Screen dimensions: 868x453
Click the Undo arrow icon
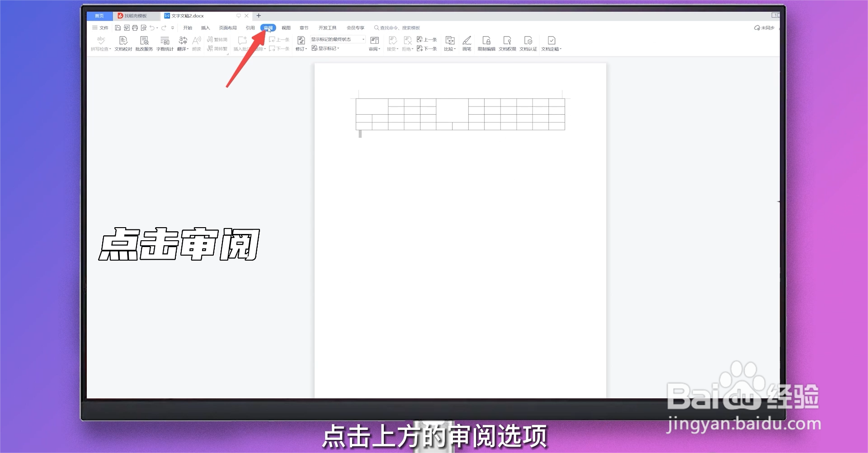tap(152, 28)
